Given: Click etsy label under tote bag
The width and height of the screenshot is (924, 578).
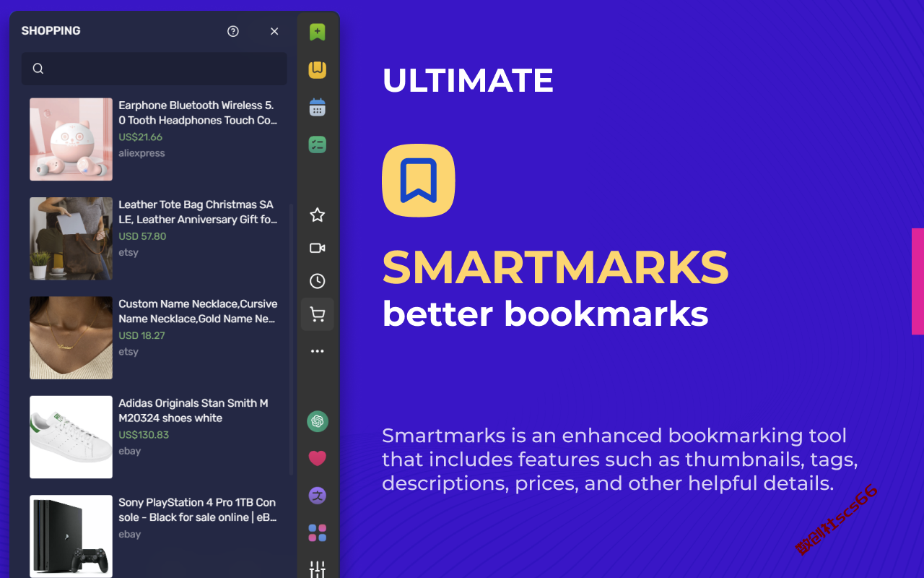Looking at the screenshot, I should (128, 252).
